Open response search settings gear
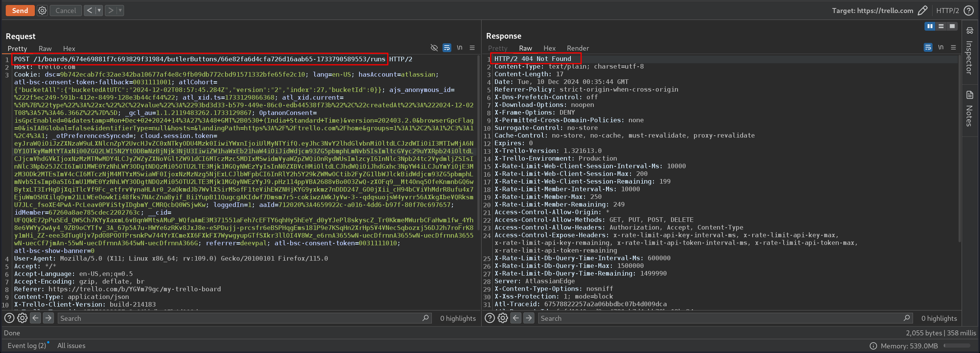Viewport: 980px width, 353px height. tap(503, 318)
